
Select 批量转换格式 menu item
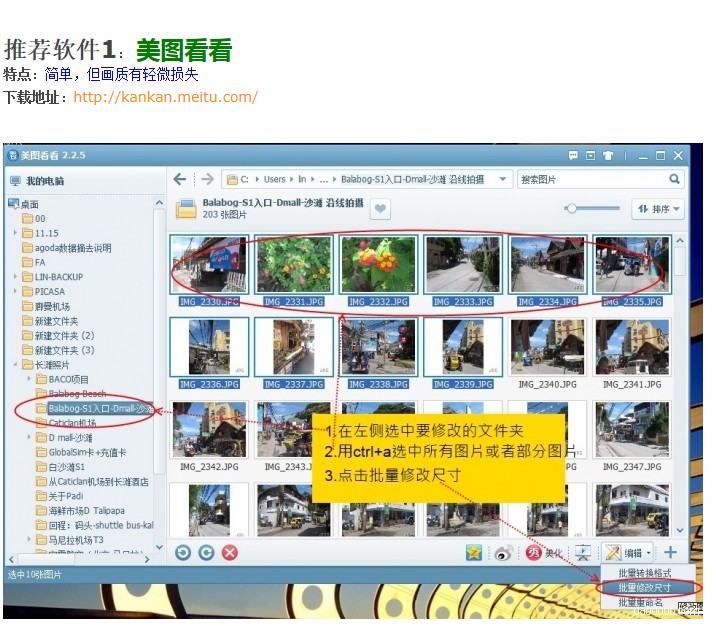tap(644, 572)
